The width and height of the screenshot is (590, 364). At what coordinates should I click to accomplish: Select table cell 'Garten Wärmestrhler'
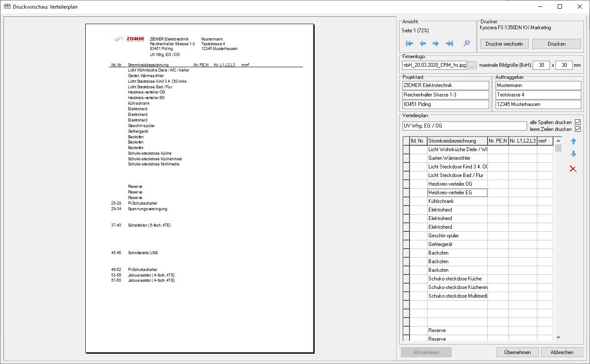click(457, 158)
